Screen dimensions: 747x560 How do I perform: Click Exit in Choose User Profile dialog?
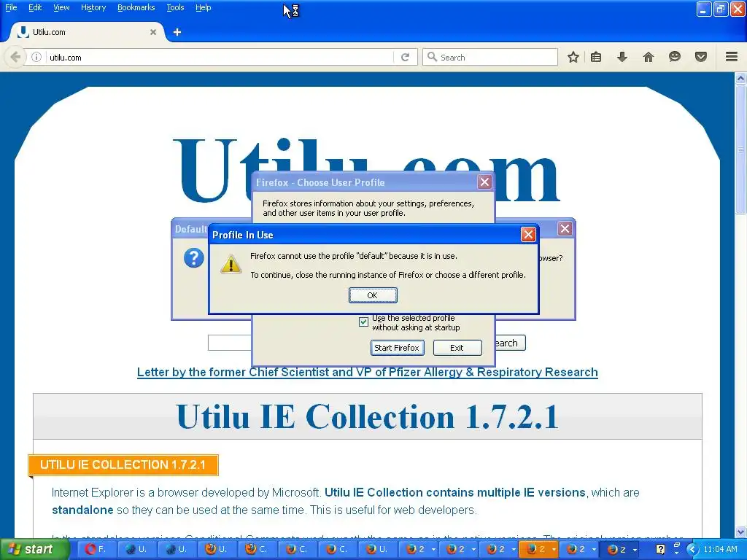tap(457, 348)
